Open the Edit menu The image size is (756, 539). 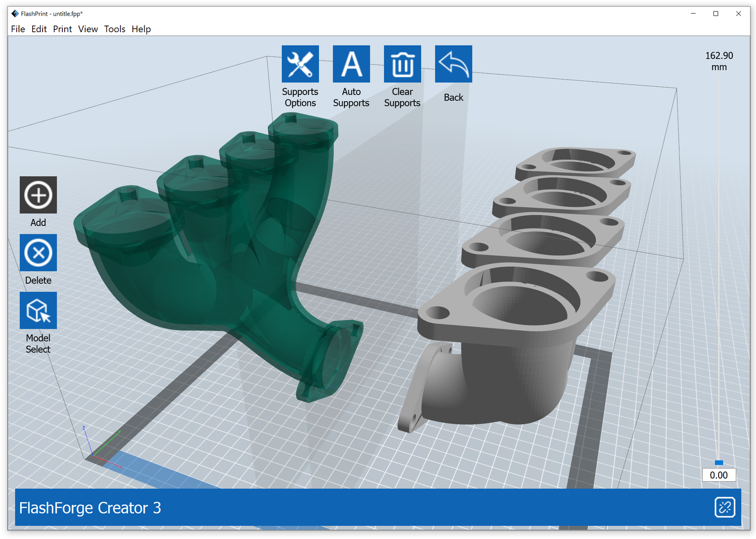coord(39,29)
